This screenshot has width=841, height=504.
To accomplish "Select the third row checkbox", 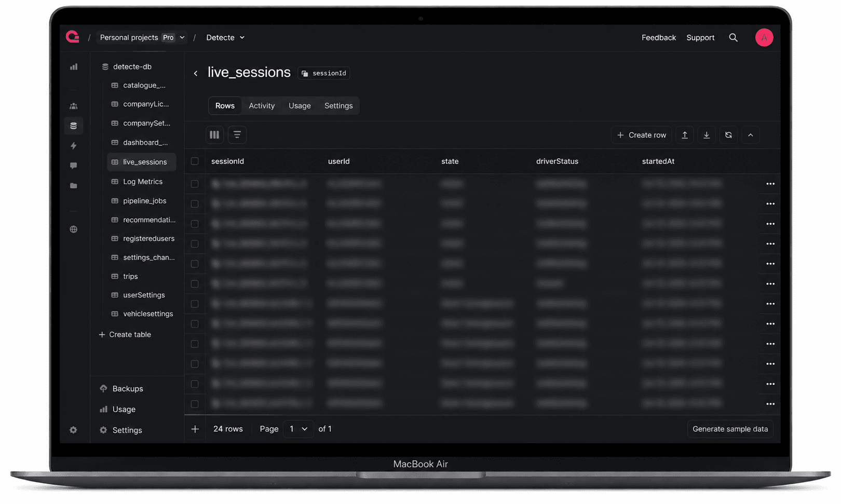I will click(195, 224).
